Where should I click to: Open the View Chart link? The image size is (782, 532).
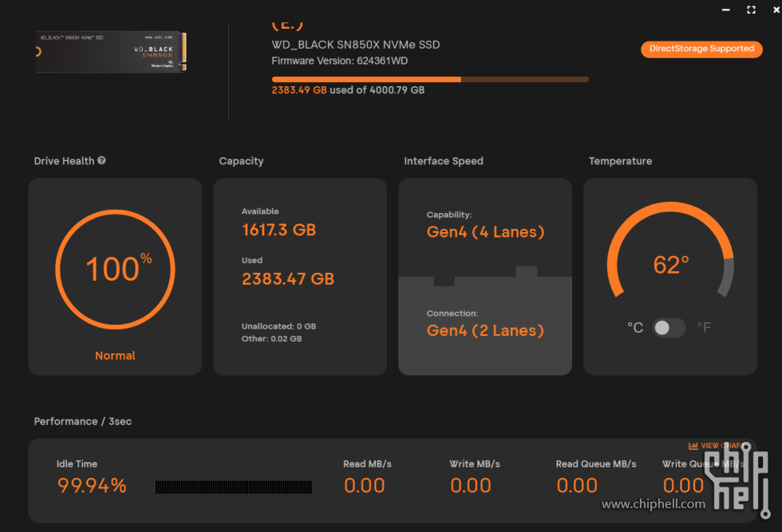click(x=716, y=446)
